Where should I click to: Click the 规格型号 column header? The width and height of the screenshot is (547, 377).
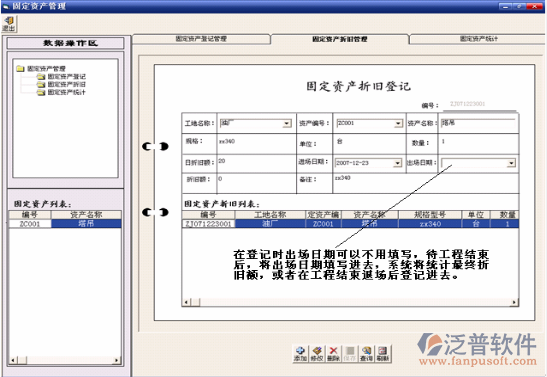430,215
